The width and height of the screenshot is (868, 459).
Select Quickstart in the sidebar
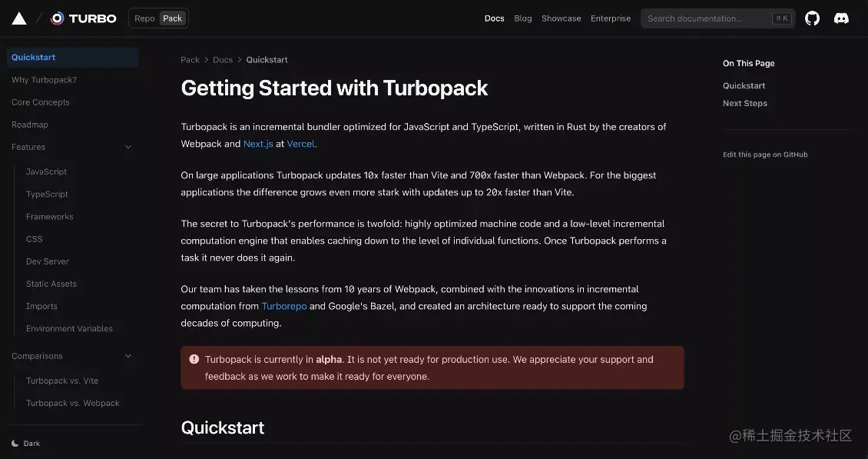pyautogui.click(x=72, y=57)
